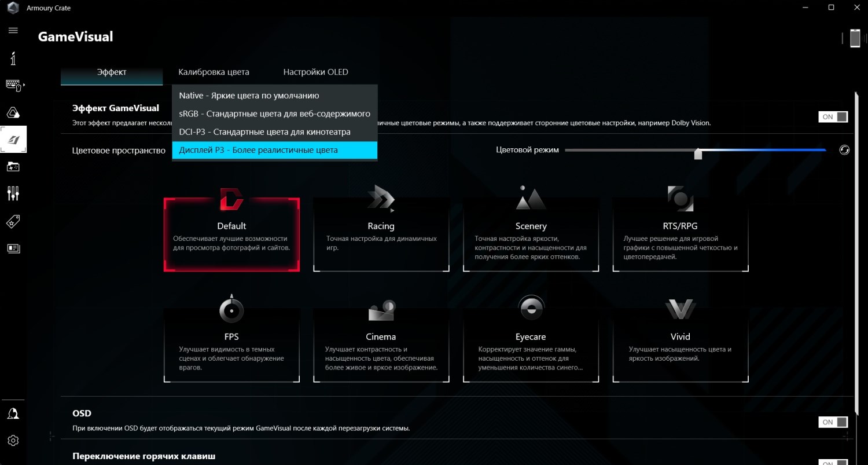Pick Дисплей P3 - Более реалистичные цвета
Image resolution: width=868 pixels, height=465 pixels.
(x=275, y=150)
